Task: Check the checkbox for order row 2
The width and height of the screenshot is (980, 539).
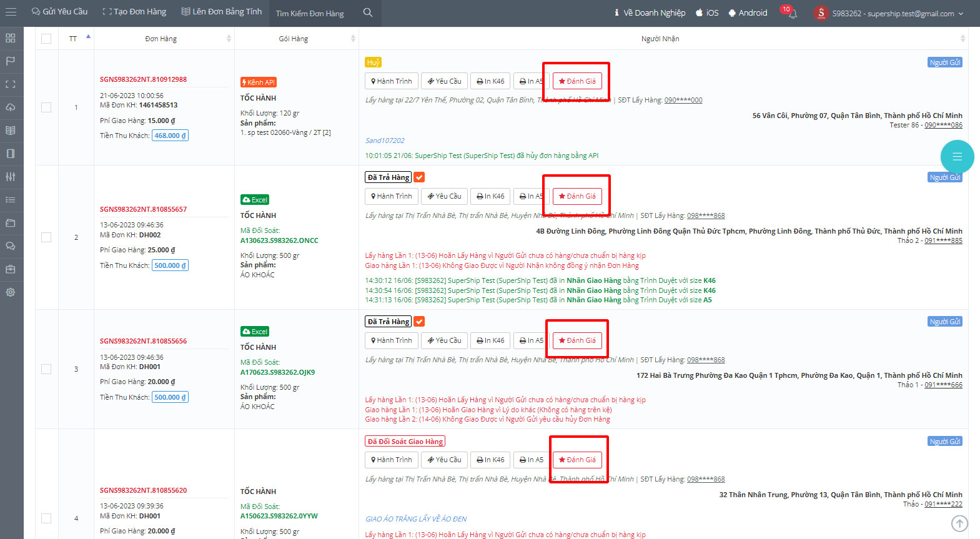Action: point(46,237)
